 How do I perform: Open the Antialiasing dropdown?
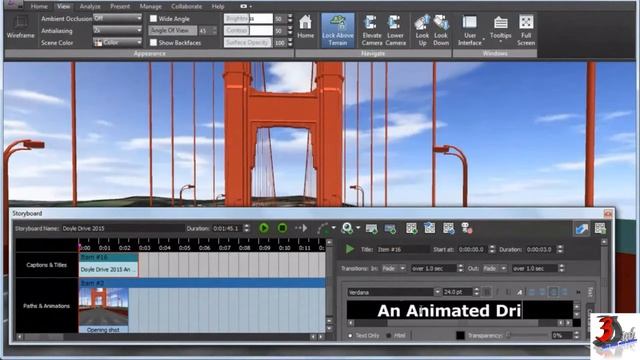[118, 30]
